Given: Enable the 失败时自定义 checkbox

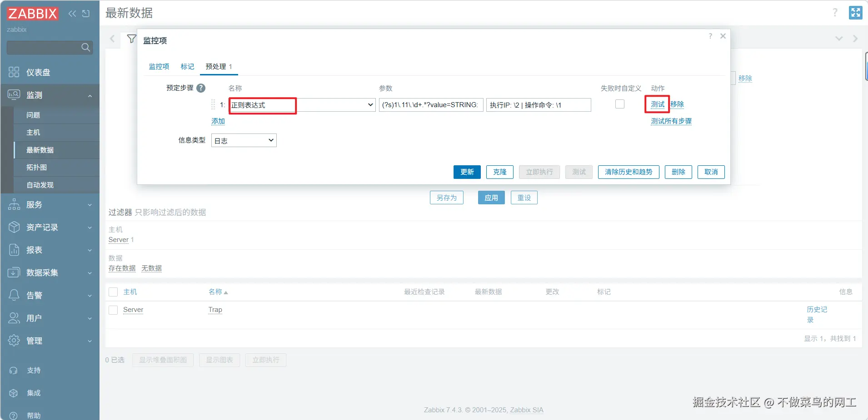Looking at the screenshot, I should [x=620, y=104].
